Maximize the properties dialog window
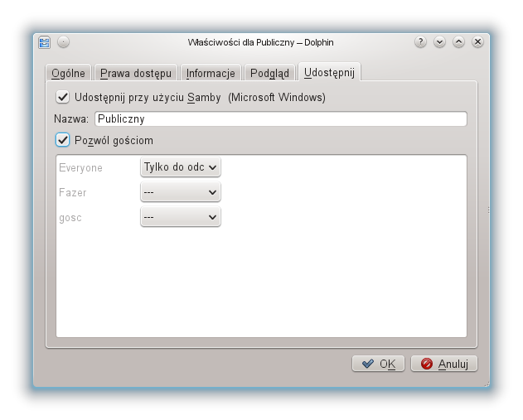 point(458,42)
